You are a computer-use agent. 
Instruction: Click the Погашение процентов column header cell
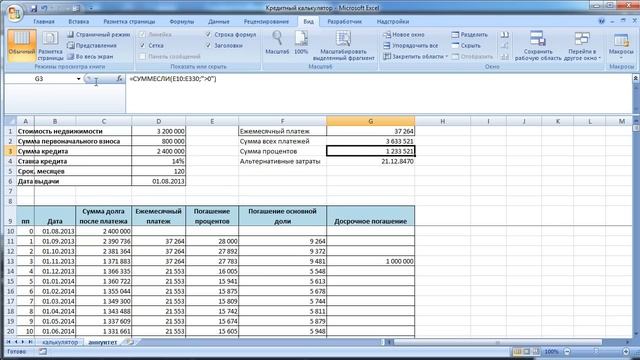[x=212, y=216]
